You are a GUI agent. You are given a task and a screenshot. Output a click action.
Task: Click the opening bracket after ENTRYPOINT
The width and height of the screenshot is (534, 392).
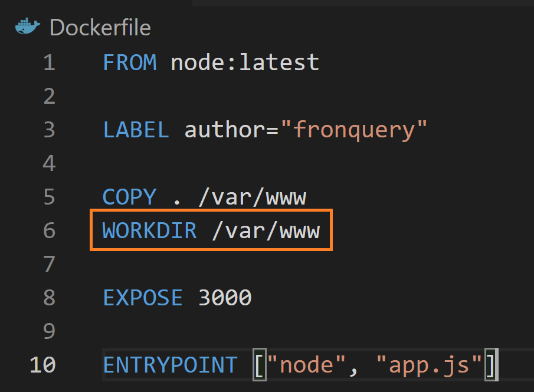[x=260, y=365]
